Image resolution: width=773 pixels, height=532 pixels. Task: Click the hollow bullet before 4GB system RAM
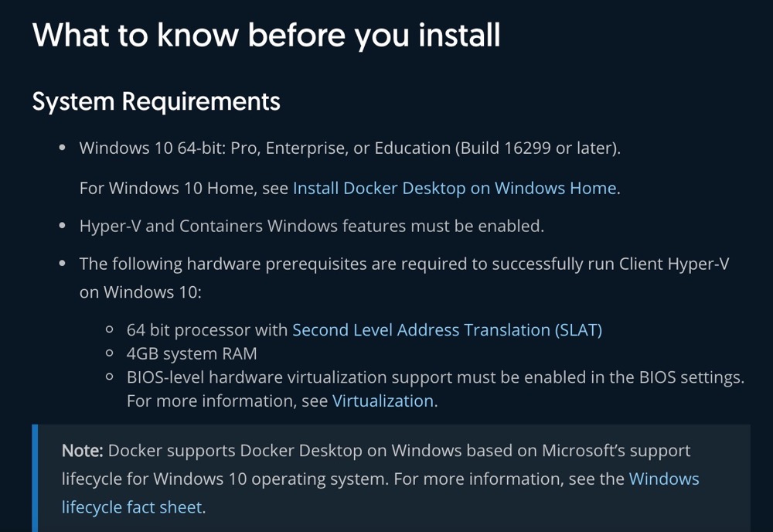(x=110, y=354)
